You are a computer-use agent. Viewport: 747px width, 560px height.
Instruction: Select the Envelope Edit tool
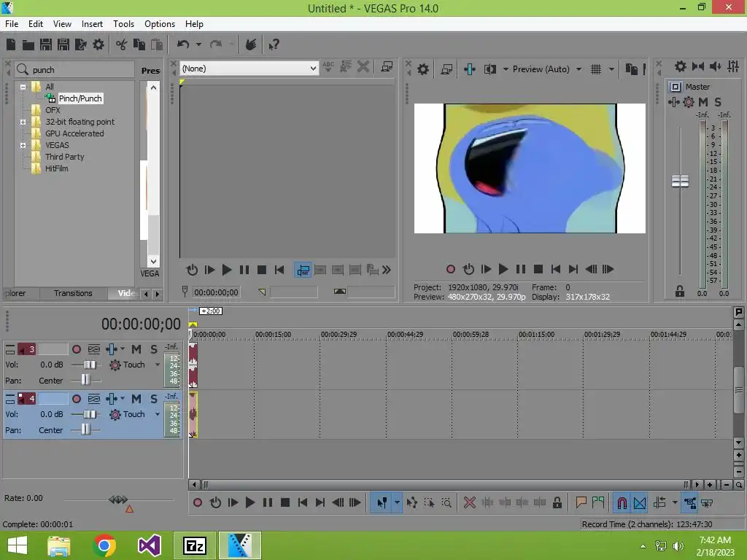[x=412, y=502]
